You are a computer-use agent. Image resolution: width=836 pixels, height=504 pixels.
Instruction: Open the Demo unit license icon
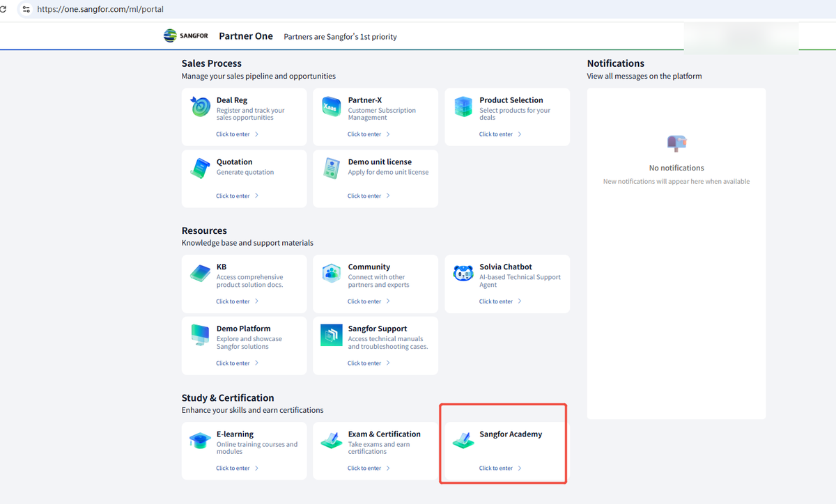point(332,168)
